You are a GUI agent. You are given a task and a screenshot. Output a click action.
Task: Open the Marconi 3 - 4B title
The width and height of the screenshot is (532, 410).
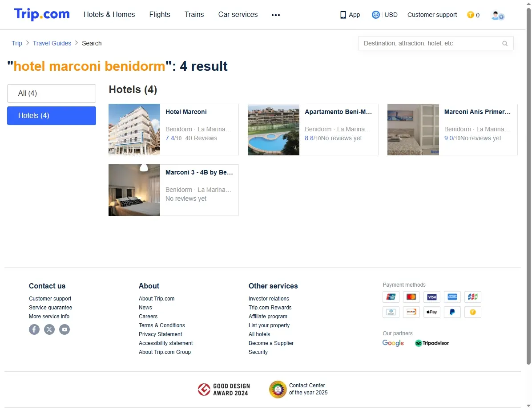click(199, 172)
